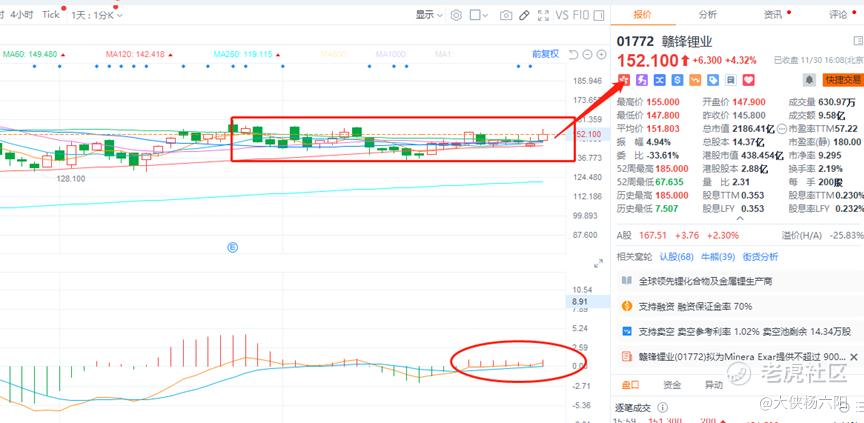Open the layout square dropdown
The image size is (864, 423).
click(478, 15)
